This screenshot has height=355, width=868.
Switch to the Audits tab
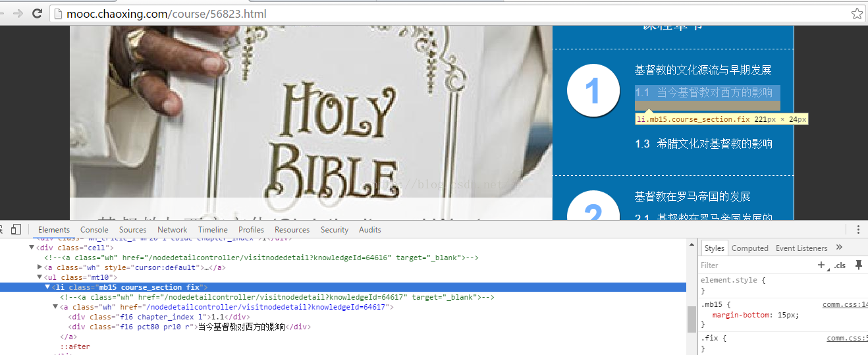[x=370, y=230]
